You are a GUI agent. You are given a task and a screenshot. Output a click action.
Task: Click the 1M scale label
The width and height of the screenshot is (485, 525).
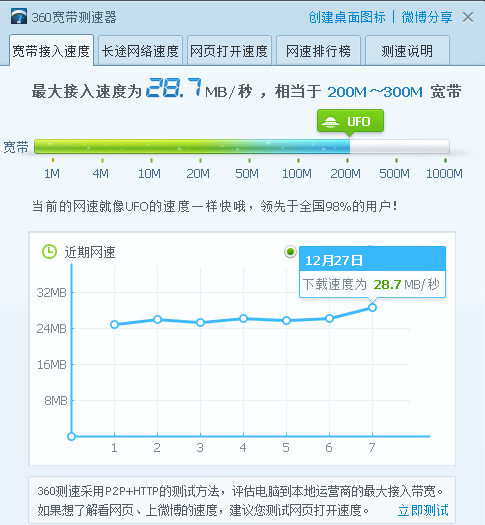coord(52,173)
